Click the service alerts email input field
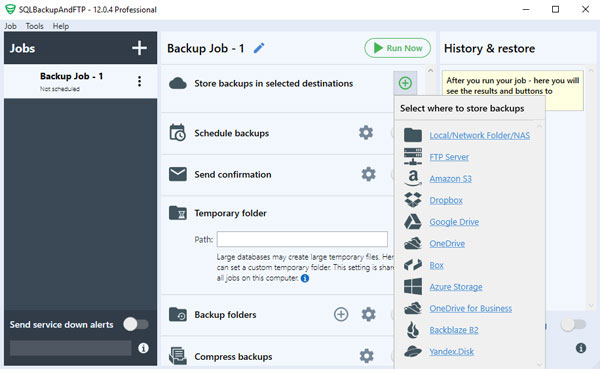The height and width of the screenshot is (369, 600). (x=70, y=348)
